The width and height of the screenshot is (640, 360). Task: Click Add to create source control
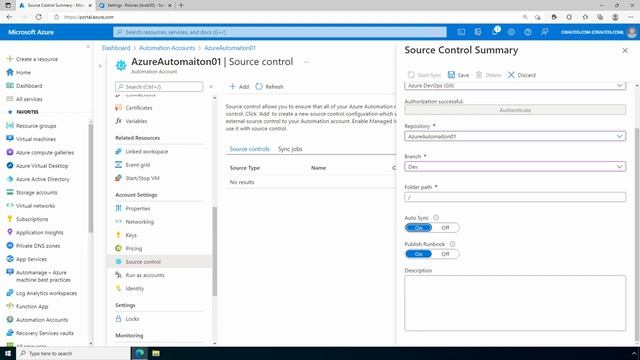pyautogui.click(x=239, y=87)
